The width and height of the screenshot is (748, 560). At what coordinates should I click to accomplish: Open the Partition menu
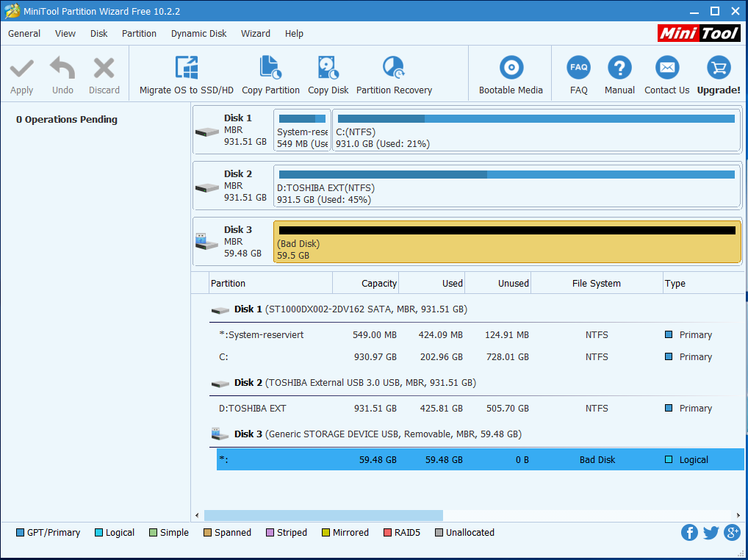point(139,33)
